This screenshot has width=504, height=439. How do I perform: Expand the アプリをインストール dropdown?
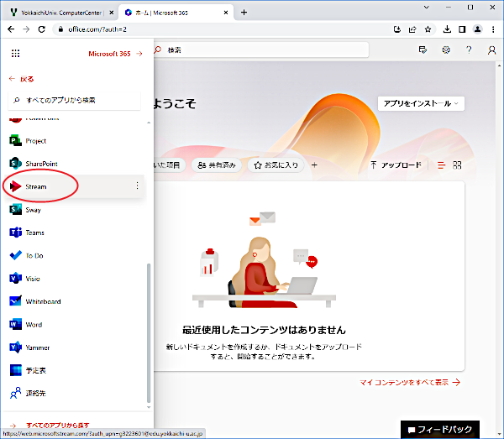click(421, 104)
